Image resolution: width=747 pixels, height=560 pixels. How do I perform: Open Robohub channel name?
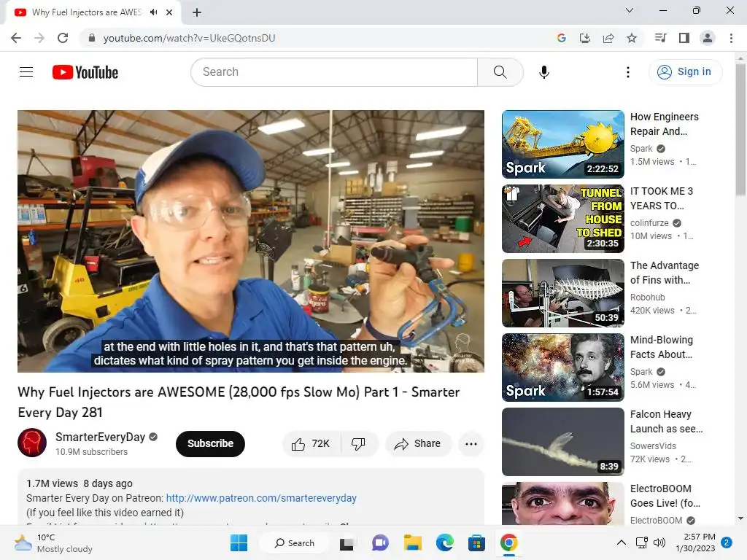pyautogui.click(x=647, y=297)
